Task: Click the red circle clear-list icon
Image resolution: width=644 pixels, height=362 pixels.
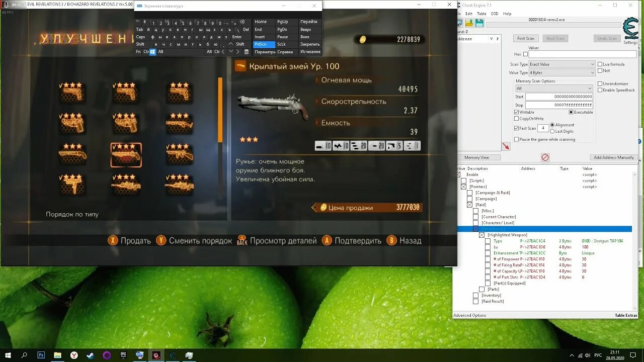Action: pyautogui.click(x=545, y=157)
